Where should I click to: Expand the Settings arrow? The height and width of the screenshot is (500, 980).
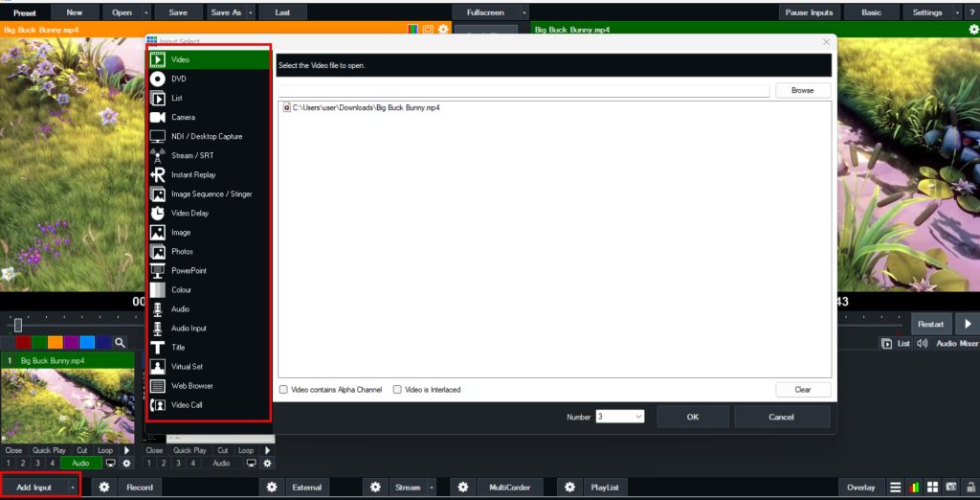pos(957,12)
